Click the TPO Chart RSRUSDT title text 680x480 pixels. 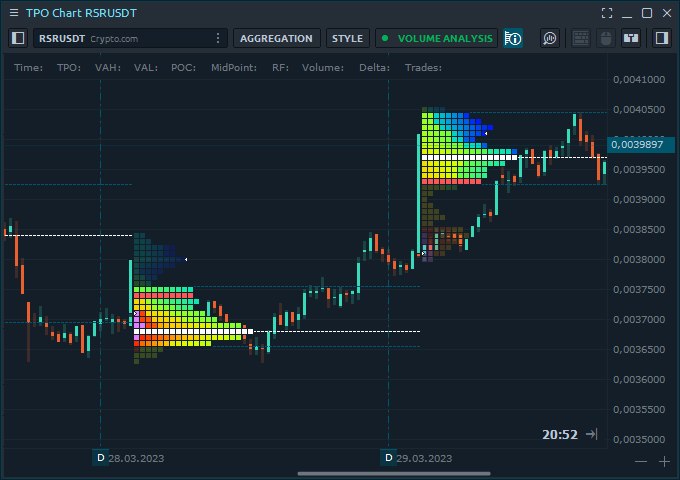81,13
